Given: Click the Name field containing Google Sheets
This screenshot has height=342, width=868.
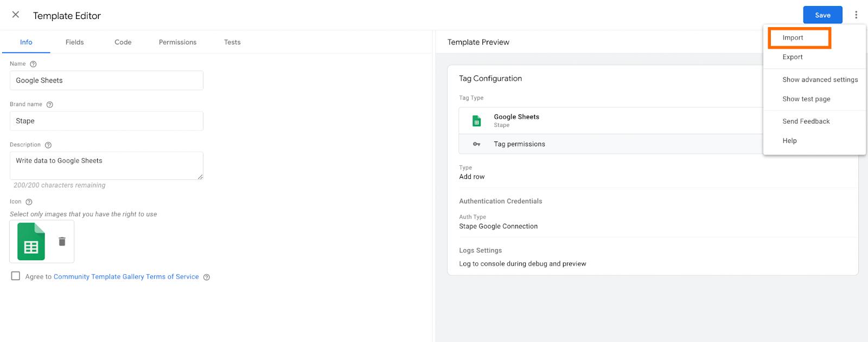Looking at the screenshot, I should [106, 80].
